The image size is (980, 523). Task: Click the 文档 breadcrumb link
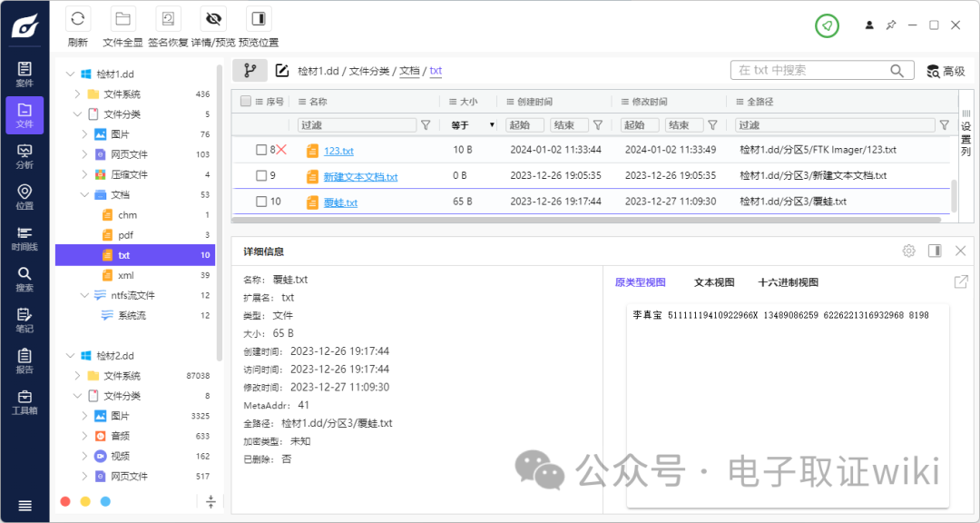(x=409, y=72)
